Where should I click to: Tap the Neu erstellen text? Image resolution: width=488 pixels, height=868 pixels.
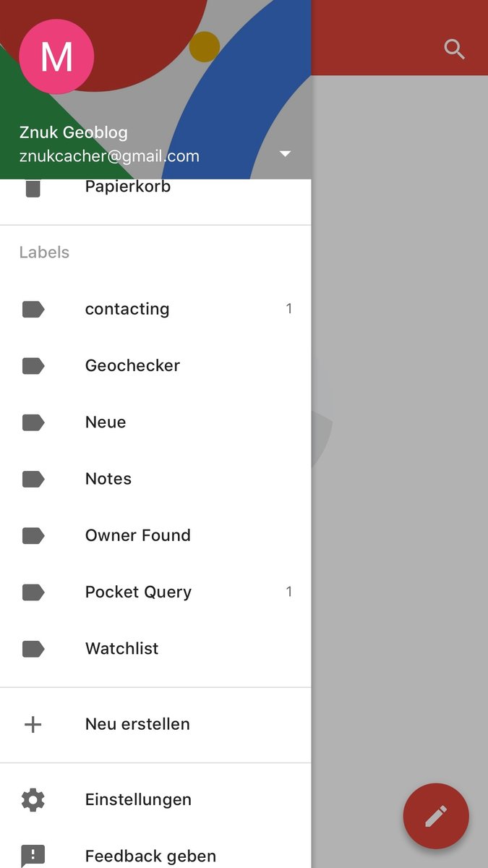[x=137, y=724]
